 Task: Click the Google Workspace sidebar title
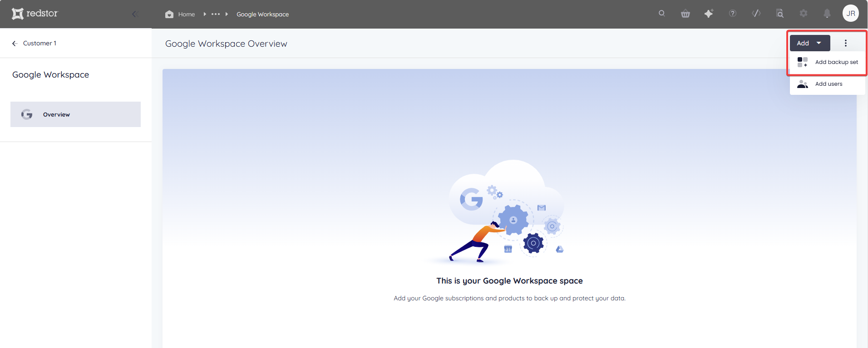pos(50,75)
